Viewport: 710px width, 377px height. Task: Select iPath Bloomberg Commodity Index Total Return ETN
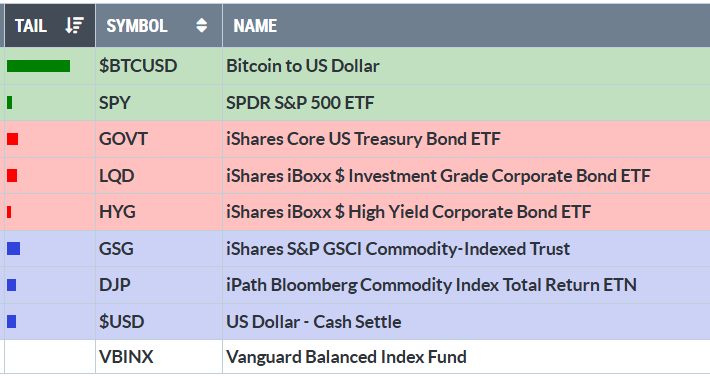coord(431,285)
